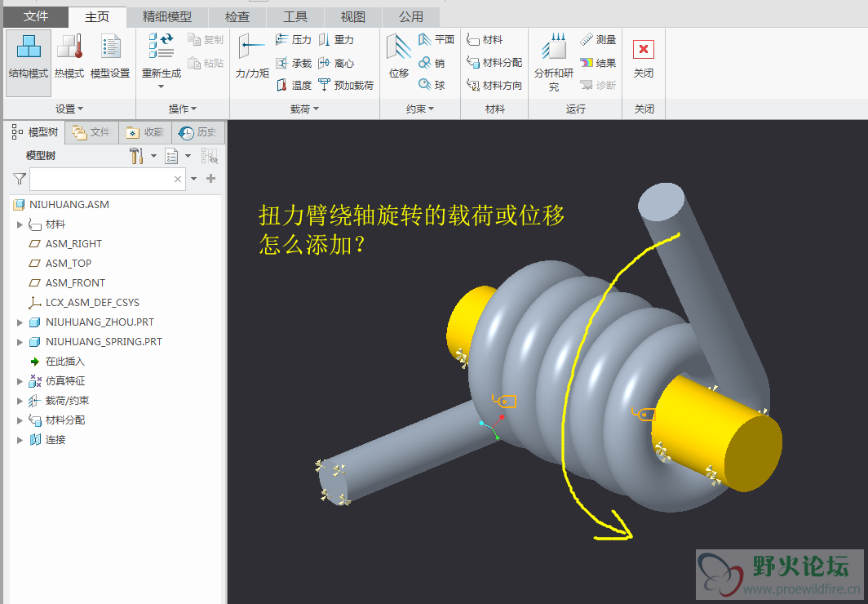
Task: Activate 结构模式 structure mode
Action: pyautogui.click(x=29, y=62)
